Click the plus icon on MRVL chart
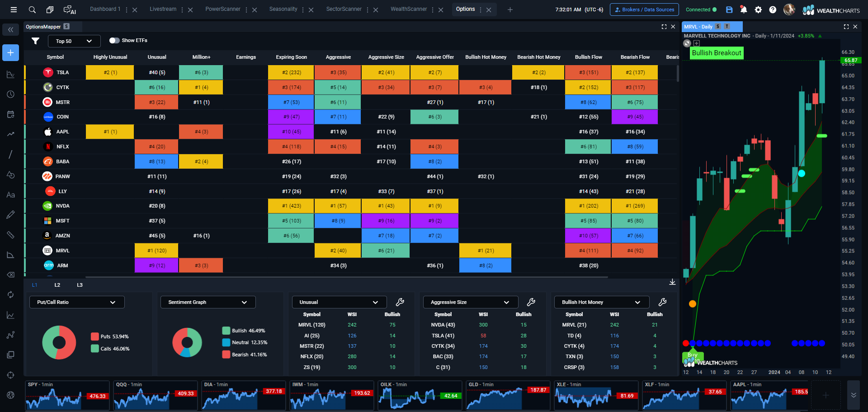The width and height of the screenshot is (868, 412). pyautogui.click(x=696, y=43)
